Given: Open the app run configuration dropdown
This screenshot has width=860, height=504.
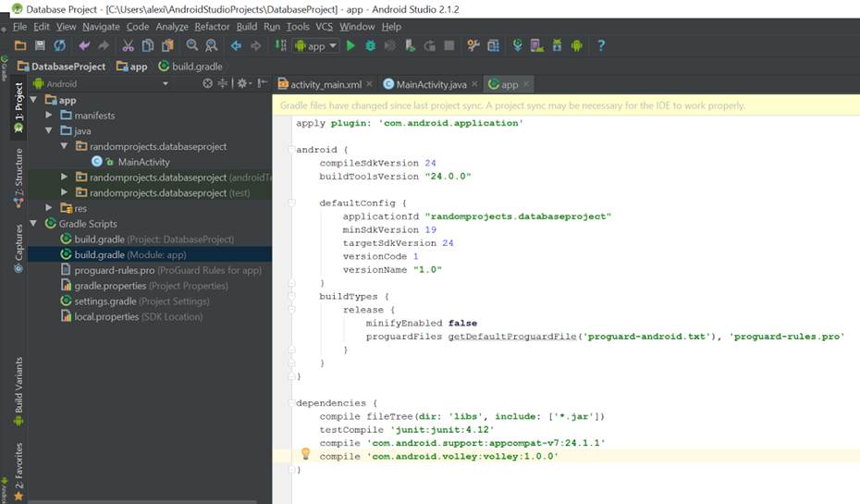Looking at the screenshot, I should click(x=316, y=46).
